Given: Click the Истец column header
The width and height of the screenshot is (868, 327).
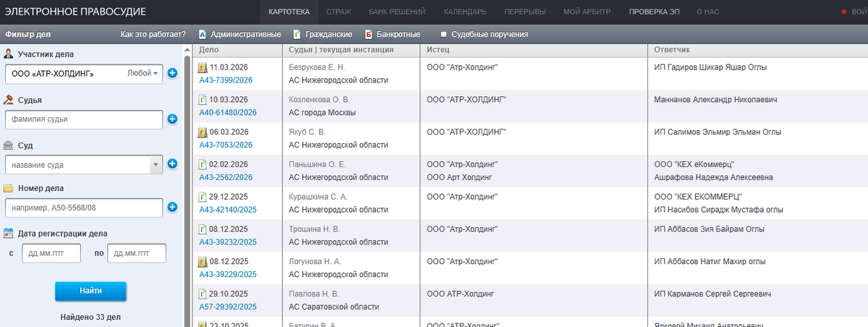Looking at the screenshot, I should [x=533, y=50].
